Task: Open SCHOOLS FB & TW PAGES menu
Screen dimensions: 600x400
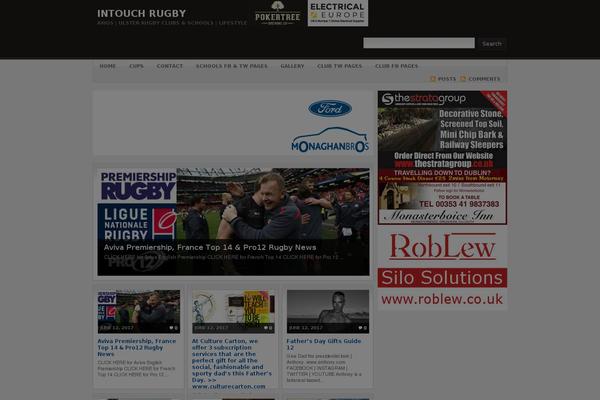Action: (232, 66)
